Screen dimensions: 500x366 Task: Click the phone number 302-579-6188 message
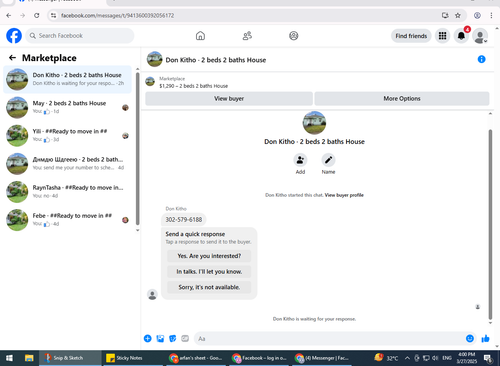[184, 220]
